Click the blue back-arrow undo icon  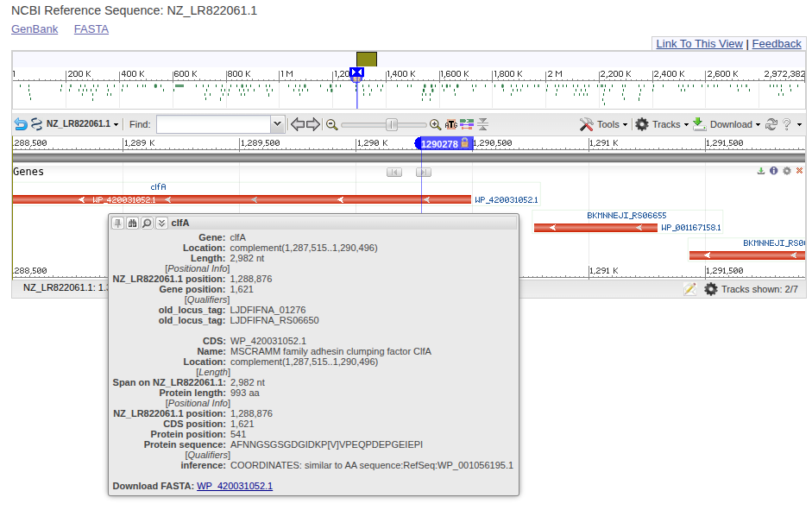pos(21,124)
